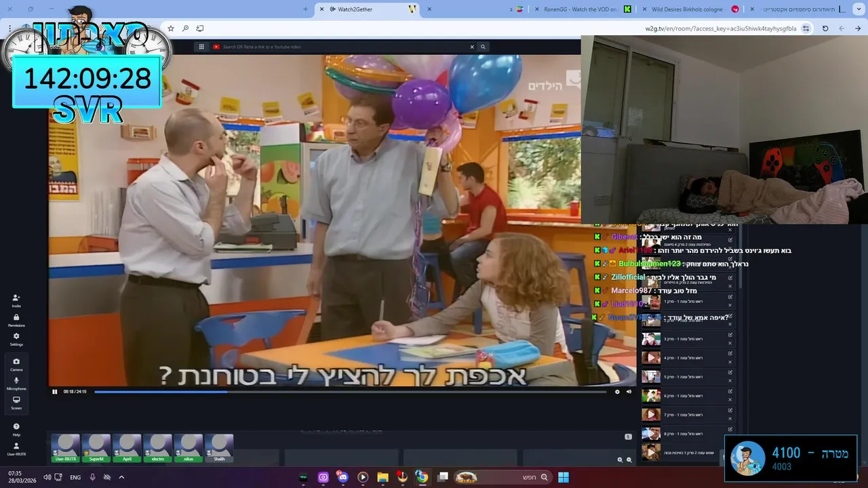The width and height of the screenshot is (868, 488).
Task: Play playlist item episode 8 thumbnail
Action: pos(651,434)
